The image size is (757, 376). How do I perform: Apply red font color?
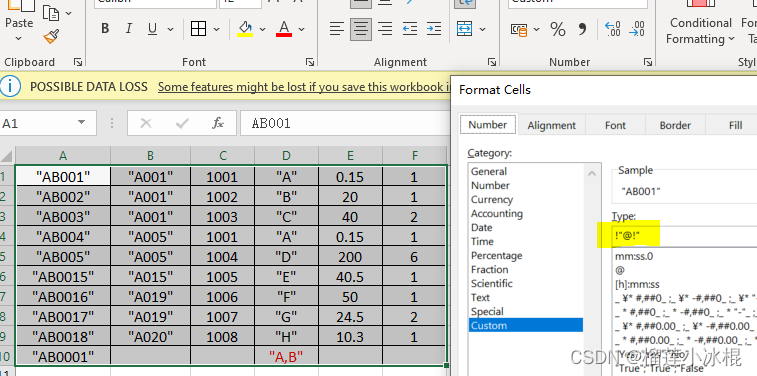pyautogui.click(x=284, y=29)
